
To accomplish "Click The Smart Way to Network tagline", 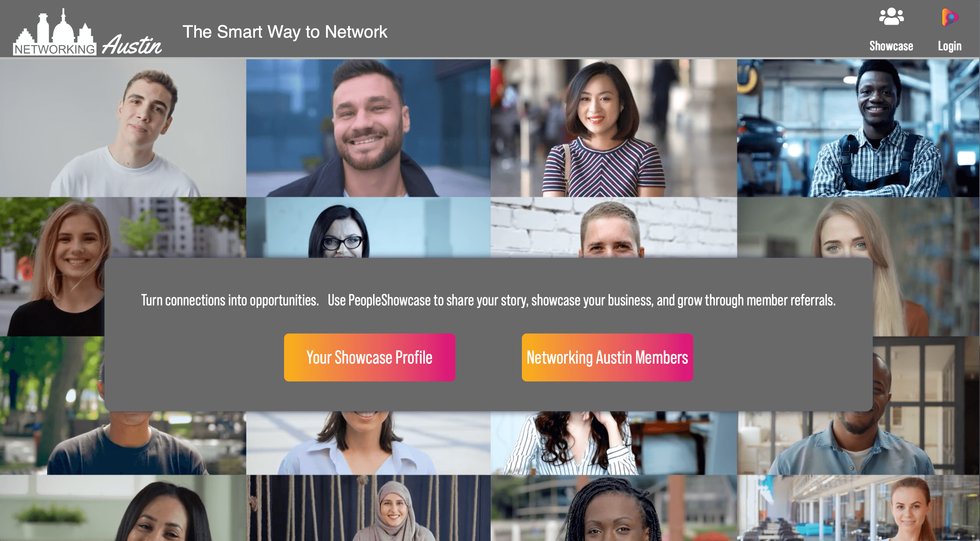I will tap(285, 32).
